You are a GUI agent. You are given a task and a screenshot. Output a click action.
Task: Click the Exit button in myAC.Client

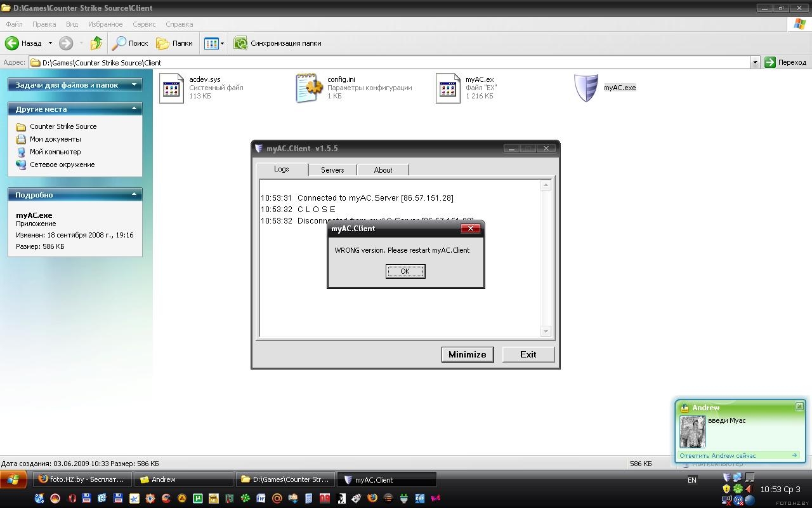click(x=528, y=354)
